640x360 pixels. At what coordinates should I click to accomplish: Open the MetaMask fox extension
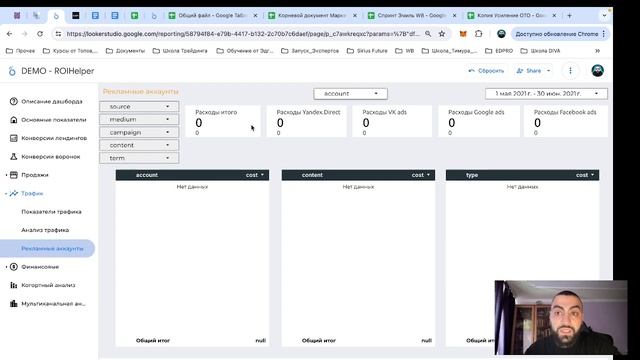[463, 34]
